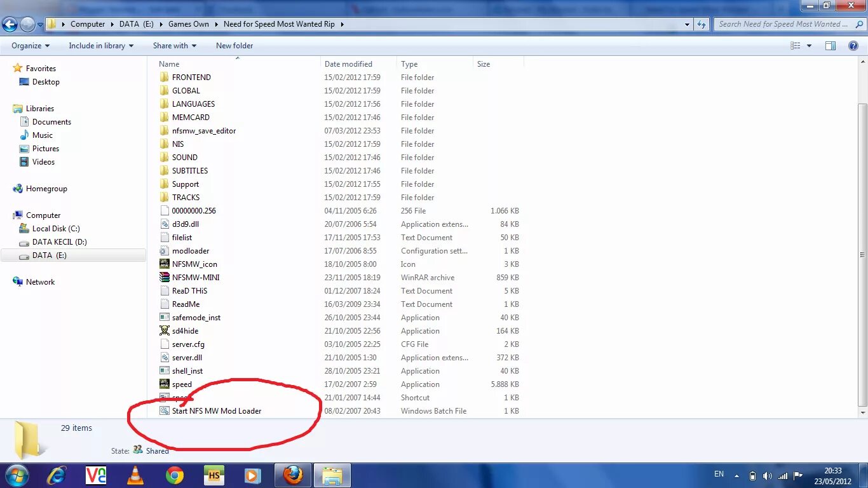Select the sd4hide skull application icon
Screen dimensions: 868x488
click(x=165, y=331)
